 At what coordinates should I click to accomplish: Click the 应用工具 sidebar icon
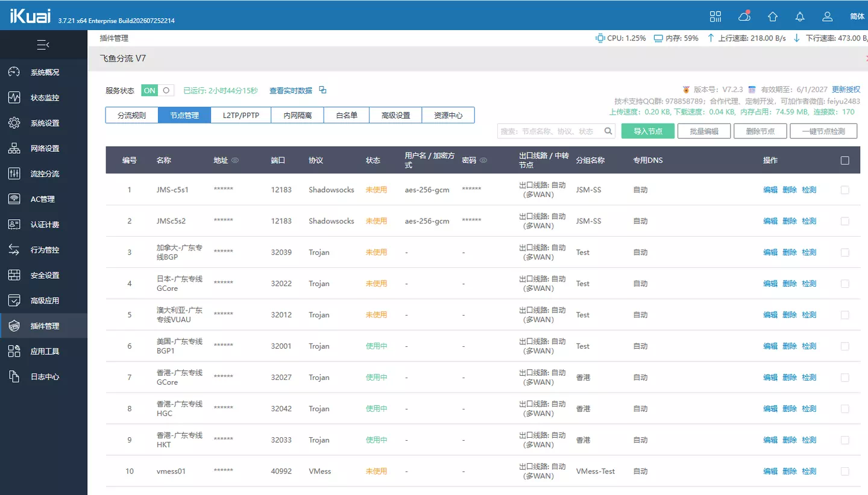[14, 351]
